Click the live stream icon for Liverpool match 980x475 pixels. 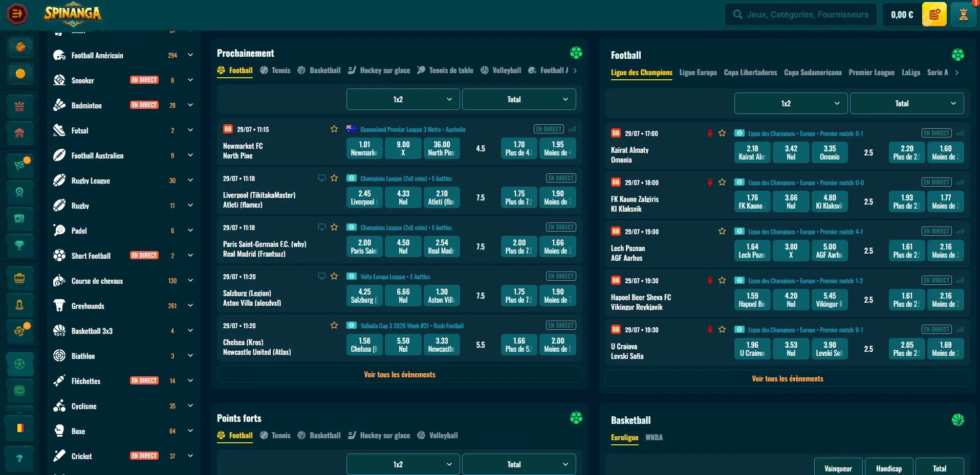[x=321, y=178]
